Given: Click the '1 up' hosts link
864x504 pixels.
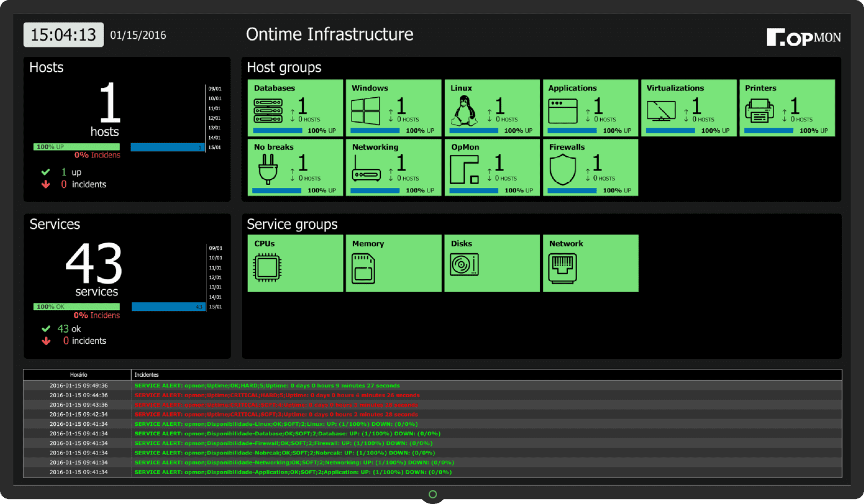Looking at the screenshot, I should (70, 172).
